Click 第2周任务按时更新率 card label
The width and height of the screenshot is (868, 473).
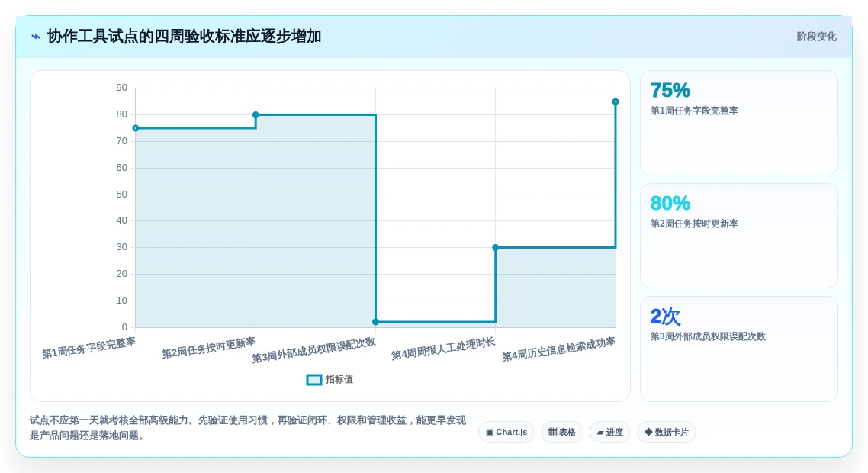694,224
